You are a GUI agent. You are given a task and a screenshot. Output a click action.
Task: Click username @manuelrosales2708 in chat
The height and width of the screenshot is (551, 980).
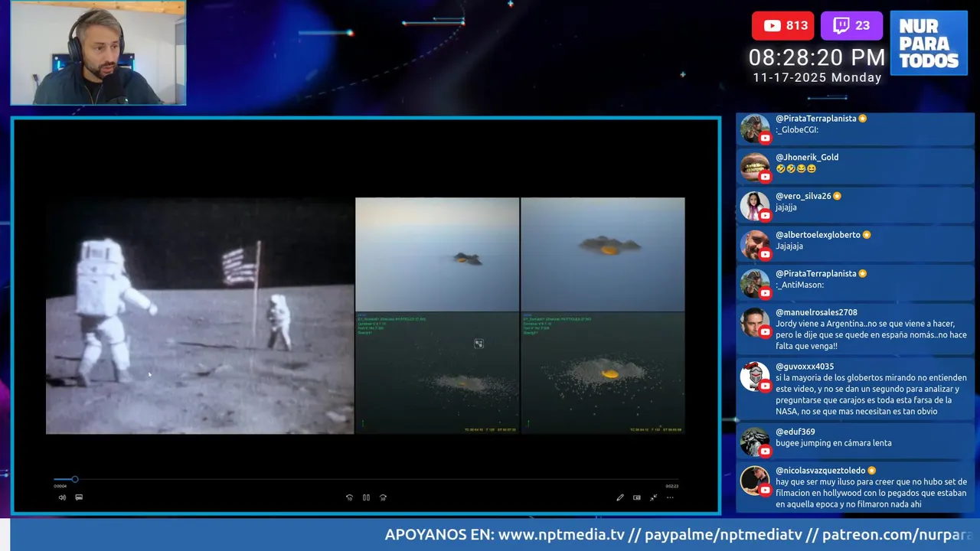click(816, 312)
